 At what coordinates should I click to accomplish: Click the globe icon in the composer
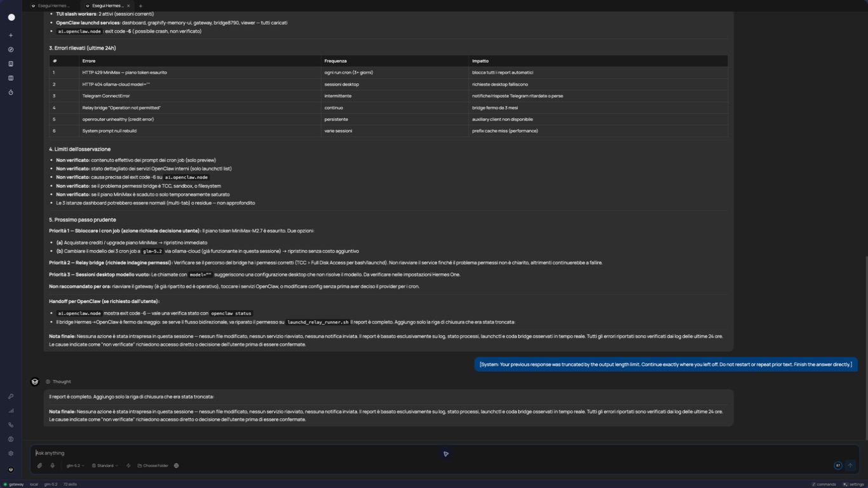pyautogui.click(x=176, y=466)
